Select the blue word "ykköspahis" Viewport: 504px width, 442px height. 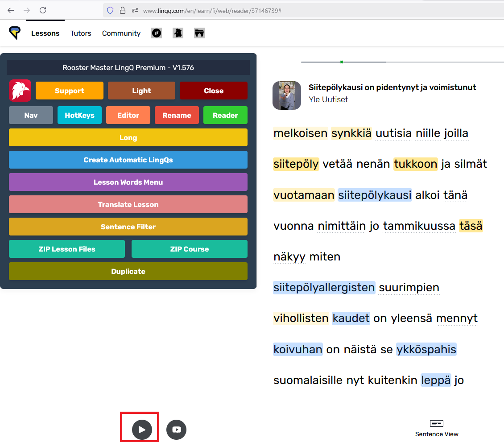[426, 349]
